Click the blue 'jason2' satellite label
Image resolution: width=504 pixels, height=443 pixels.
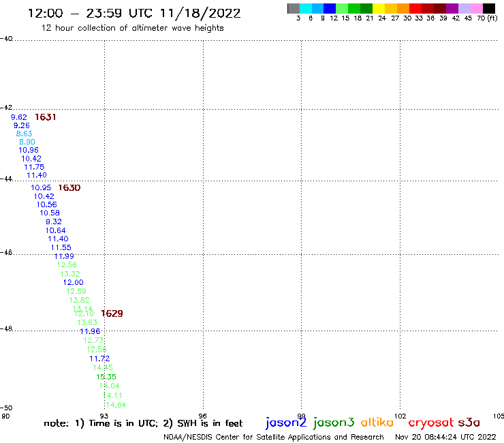[286, 423]
